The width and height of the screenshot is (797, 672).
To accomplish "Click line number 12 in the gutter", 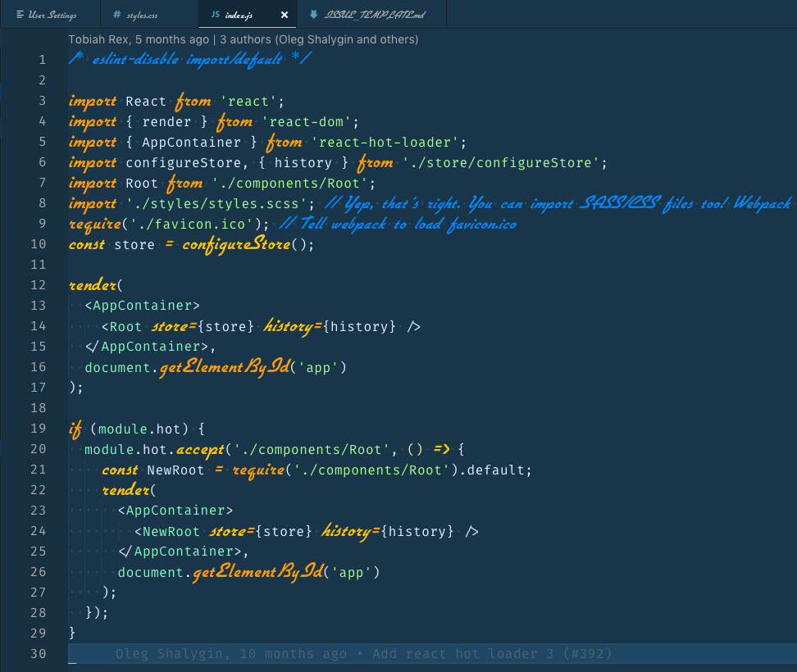I will (x=38, y=285).
